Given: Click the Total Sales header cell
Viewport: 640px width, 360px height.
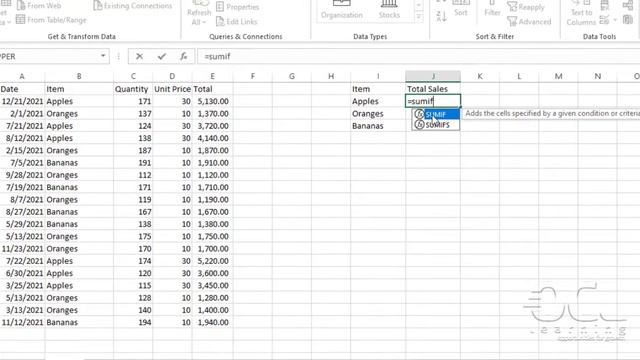Looking at the screenshot, I should click(x=433, y=89).
